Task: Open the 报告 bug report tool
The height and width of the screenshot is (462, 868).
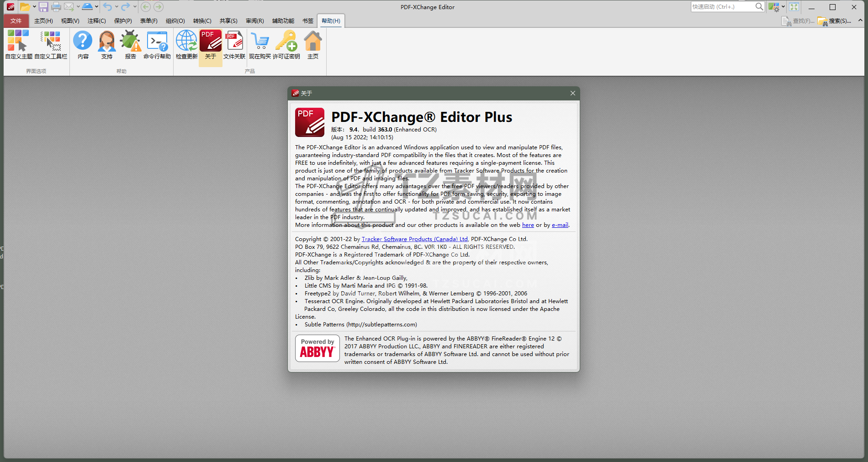Action: (x=131, y=45)
